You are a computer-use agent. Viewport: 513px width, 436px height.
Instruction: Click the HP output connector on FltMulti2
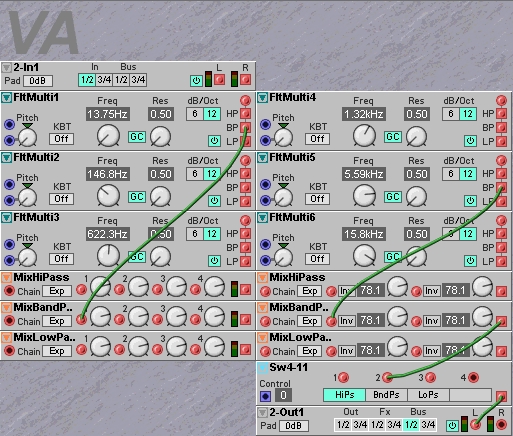click(245, 173)
